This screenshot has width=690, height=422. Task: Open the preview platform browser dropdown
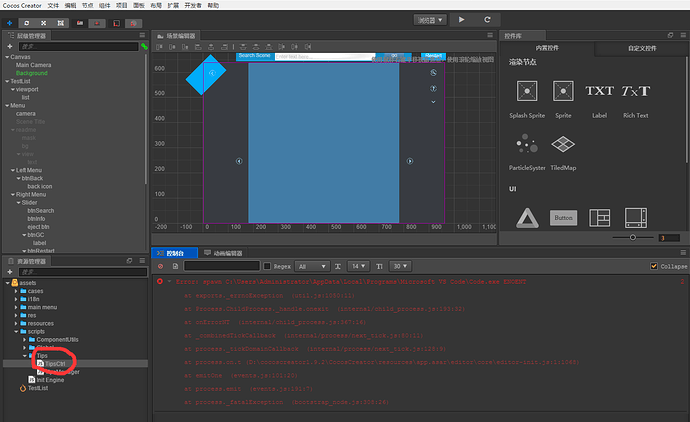coord(430,20)
